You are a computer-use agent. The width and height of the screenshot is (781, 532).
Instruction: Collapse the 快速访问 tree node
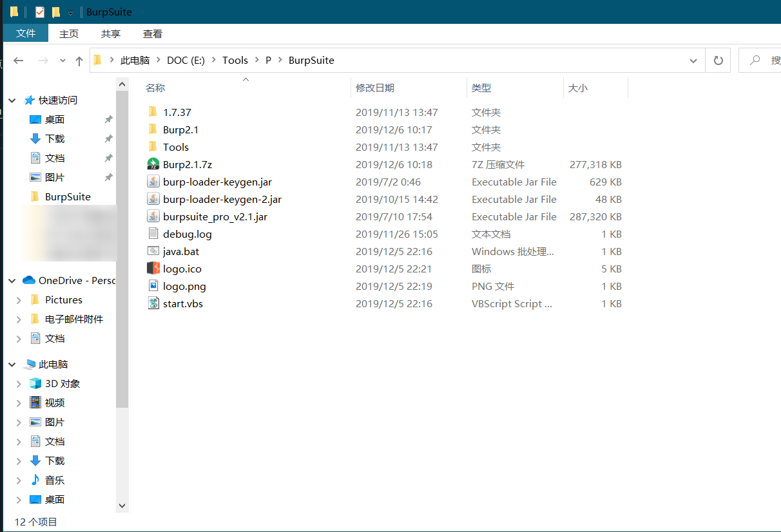pos(12,100)
